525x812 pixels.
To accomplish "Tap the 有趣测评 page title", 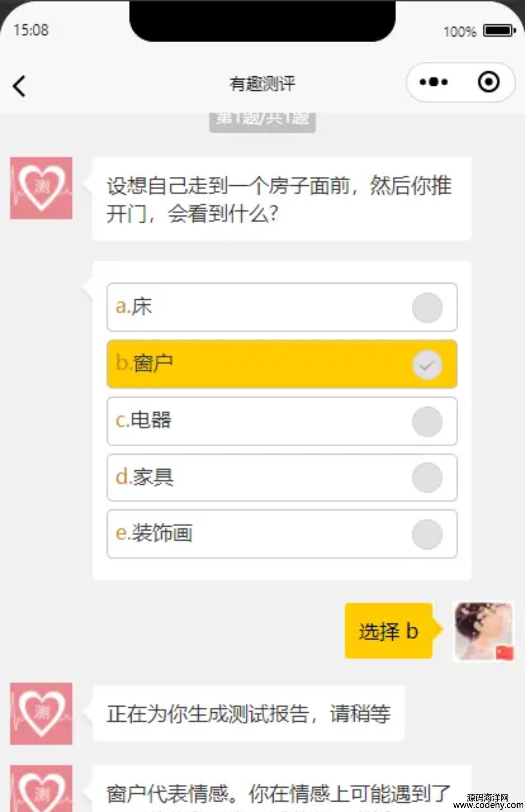I will tap(262, 84).
